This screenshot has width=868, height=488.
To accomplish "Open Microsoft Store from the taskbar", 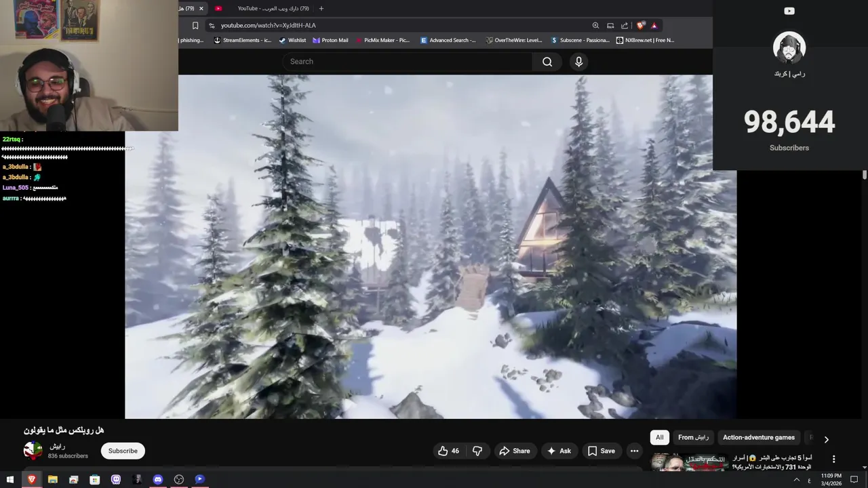I will [x=95, y=479].
